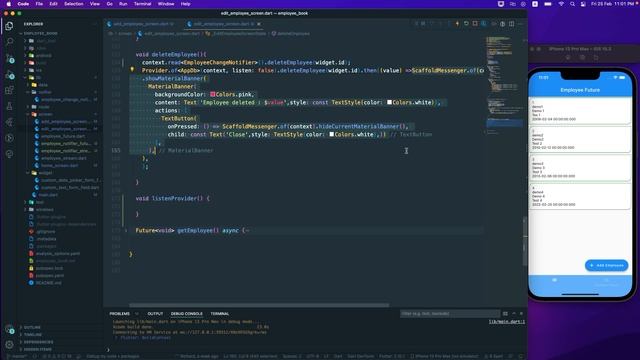This screenshot has height=360, width=640.
Task: Click the horizontal editor scrollbar
Action: [x=259, y=305]
